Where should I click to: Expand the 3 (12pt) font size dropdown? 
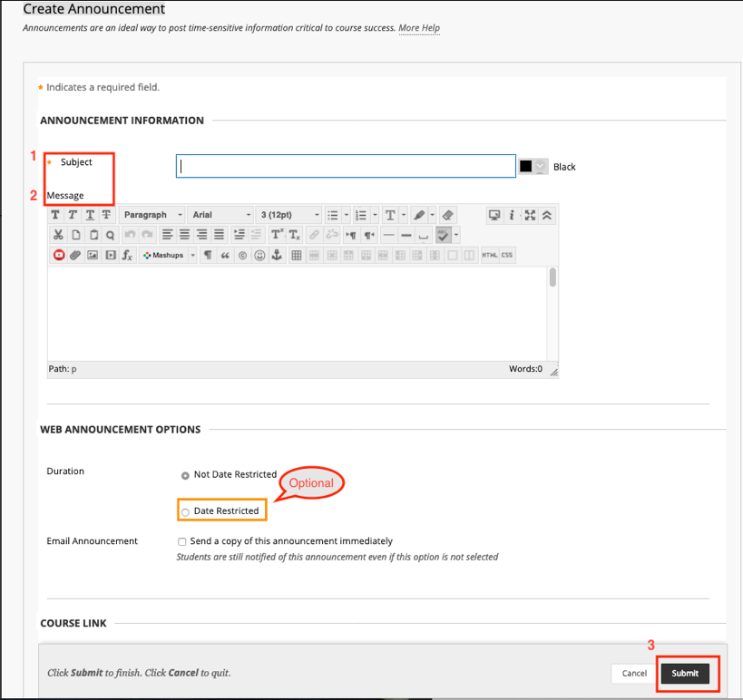pos(289,215)
